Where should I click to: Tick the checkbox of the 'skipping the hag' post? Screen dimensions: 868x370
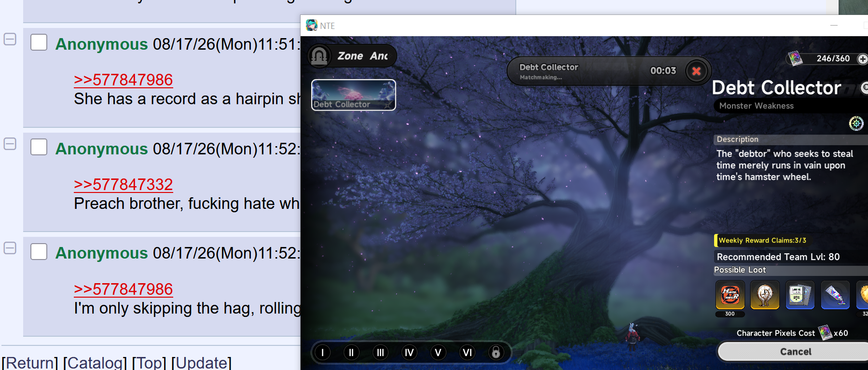[x=39, y=251]
